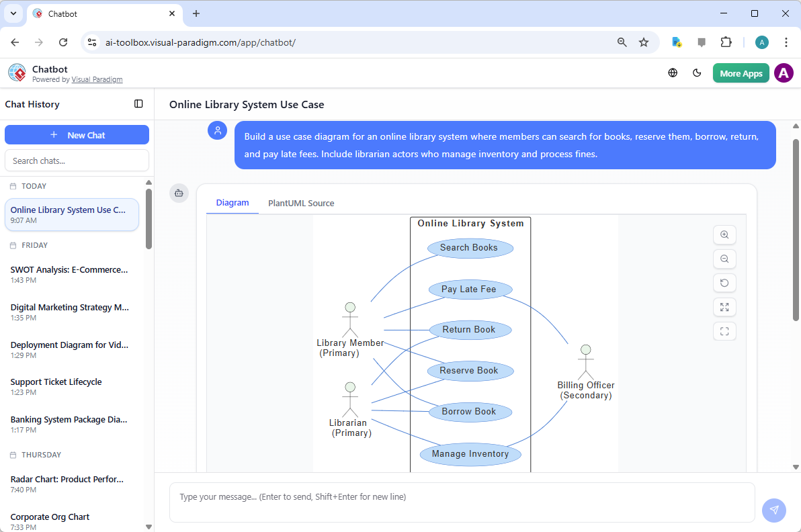Click the message input field
Screen dimensions: 801x532
(463, 502)
